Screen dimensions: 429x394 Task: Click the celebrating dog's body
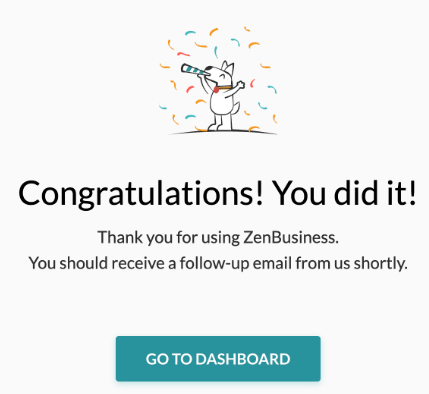click(221, 103)
